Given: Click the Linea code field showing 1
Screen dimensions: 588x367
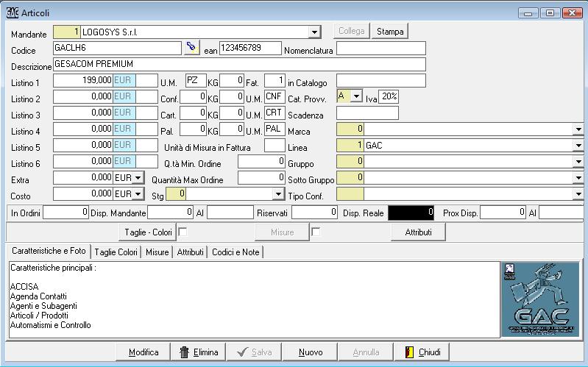Looking at the screenshot, I should click(x=350, y=146).
